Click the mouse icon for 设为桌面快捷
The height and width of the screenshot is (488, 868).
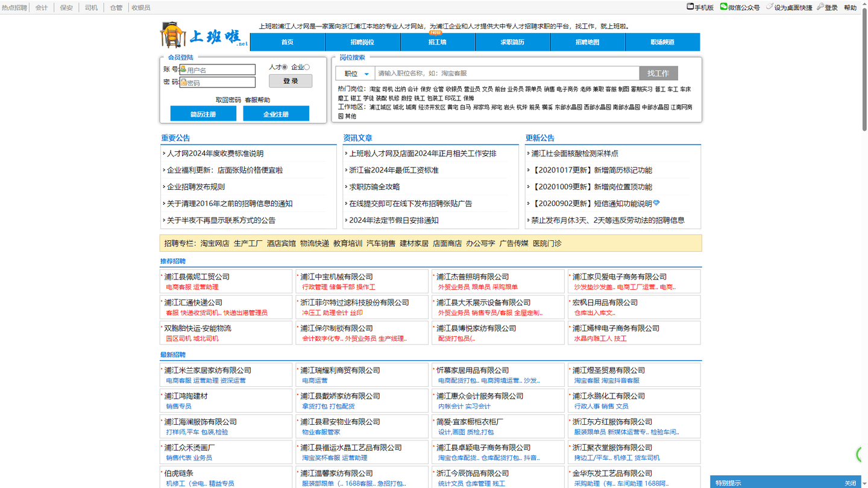(770, 7)
